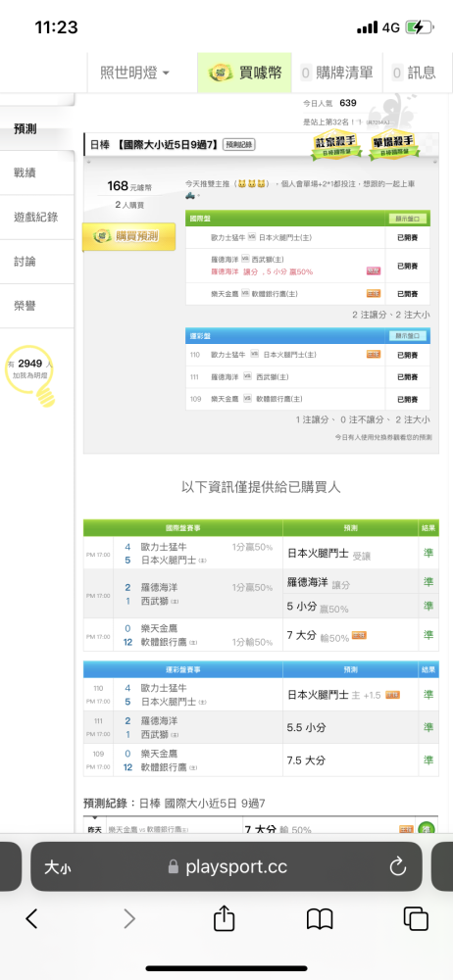Click prediction 5 小分 贏50%
The width and height of the screenshot is (453, 980).
click(x=318, y=607)
